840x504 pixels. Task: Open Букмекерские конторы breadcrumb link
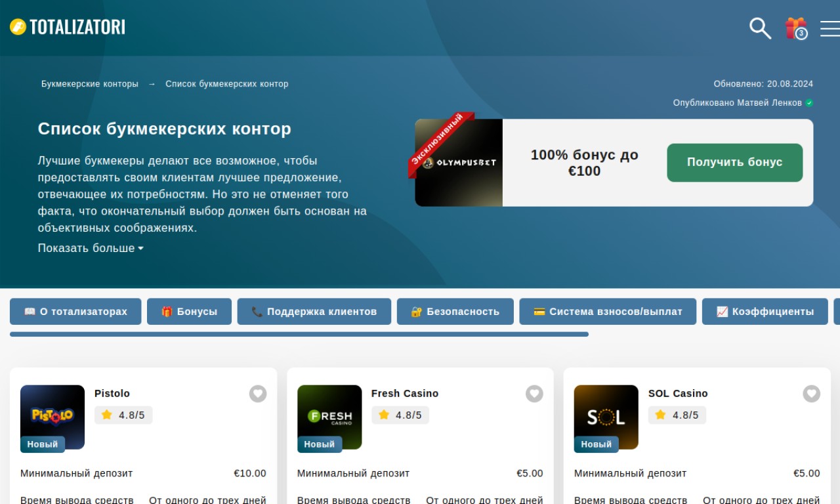(x=90, y=84)
